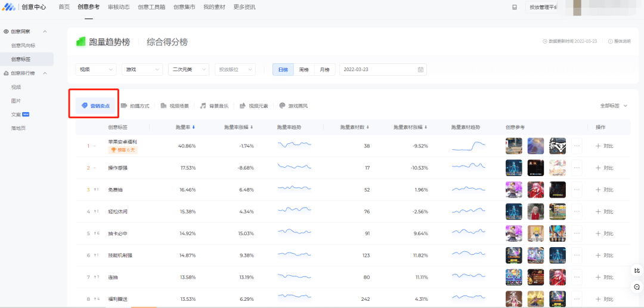The image size is (644, 308).
Task: Open the 游戏 industry dropdown
Action: coord(142,69)
